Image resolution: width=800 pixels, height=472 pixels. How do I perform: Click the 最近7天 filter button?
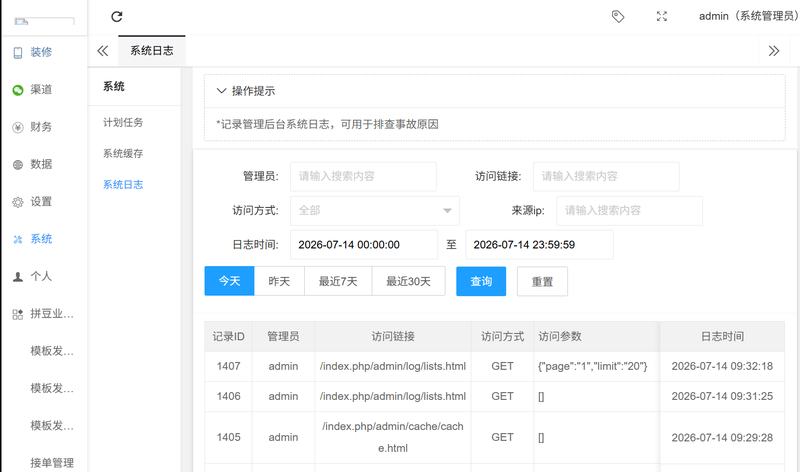(x=338, y=281)
